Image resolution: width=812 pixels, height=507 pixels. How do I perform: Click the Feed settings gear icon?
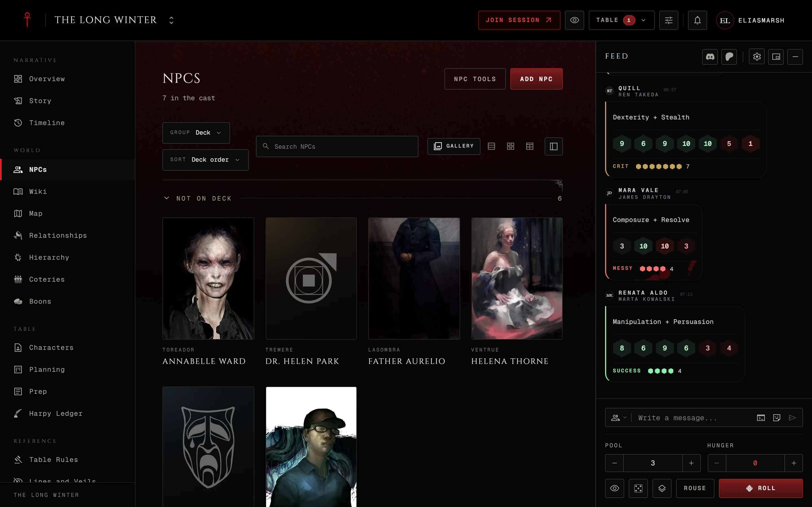click(757, 57)
